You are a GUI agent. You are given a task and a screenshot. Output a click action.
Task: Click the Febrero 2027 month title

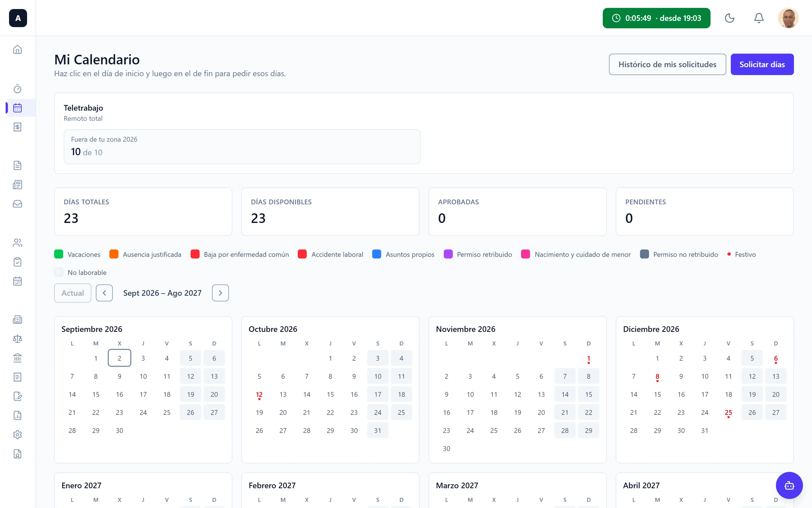[x=272, y=485]
